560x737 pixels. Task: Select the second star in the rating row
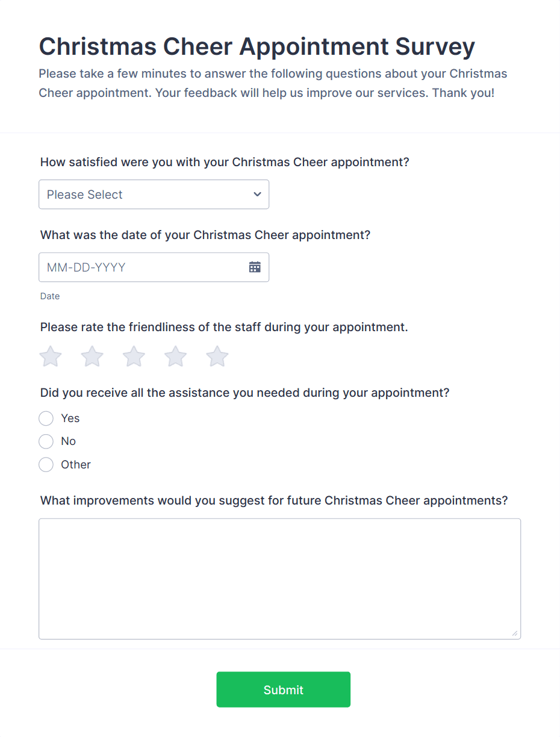92,356
